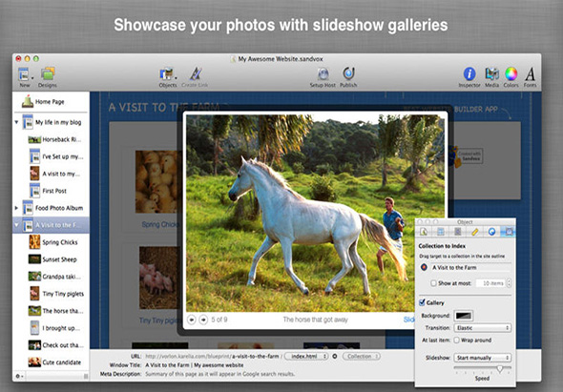The image size is (563, 392).
Task: Click the '5 of 9' slide counter
Action: point(219,320)
